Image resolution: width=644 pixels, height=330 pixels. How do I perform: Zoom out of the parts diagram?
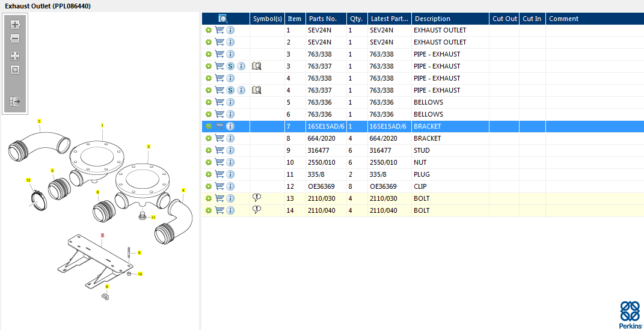pyautogui.click(x=15, y=39)
